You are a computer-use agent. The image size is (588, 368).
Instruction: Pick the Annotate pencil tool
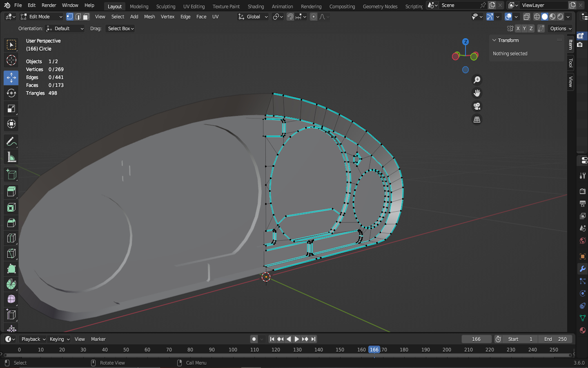[x=11, y=142]
